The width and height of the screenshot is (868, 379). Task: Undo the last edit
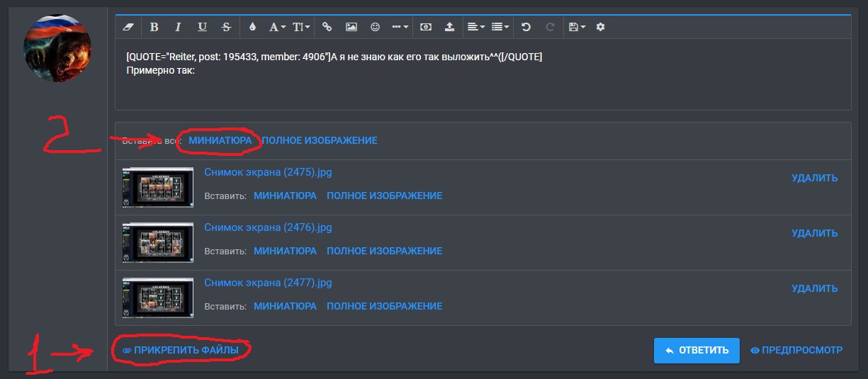coord(526,27)
